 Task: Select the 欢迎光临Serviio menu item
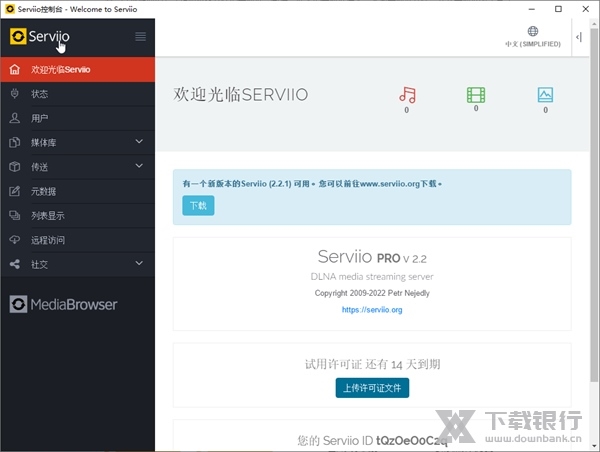click(x=78, y=69)
